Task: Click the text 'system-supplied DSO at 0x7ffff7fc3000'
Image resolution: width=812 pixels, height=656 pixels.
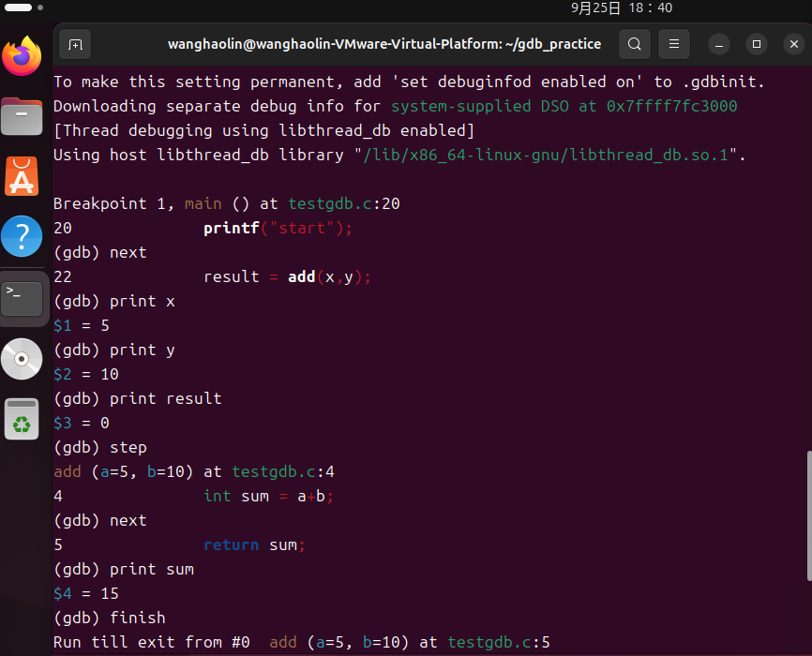Action: [564, 106]
